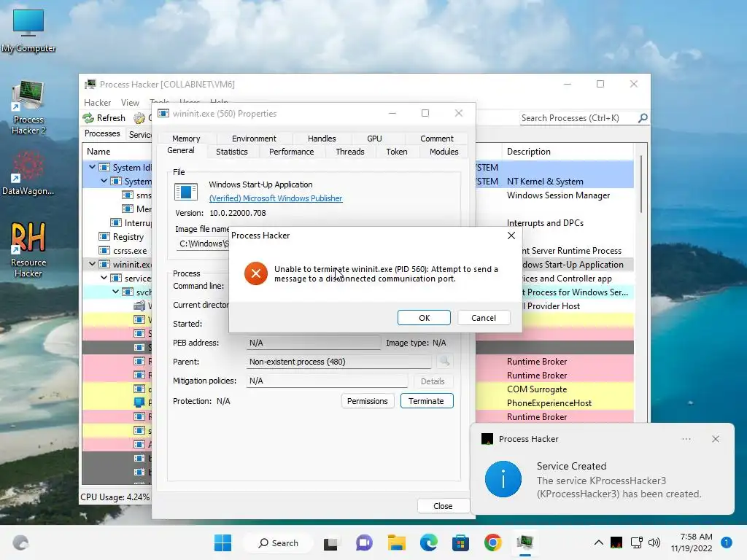The width and height of the screenshot is (747, 560).
Task: Launch Resource Hacker desktop shortcut
Action: (x=28, y=249)
